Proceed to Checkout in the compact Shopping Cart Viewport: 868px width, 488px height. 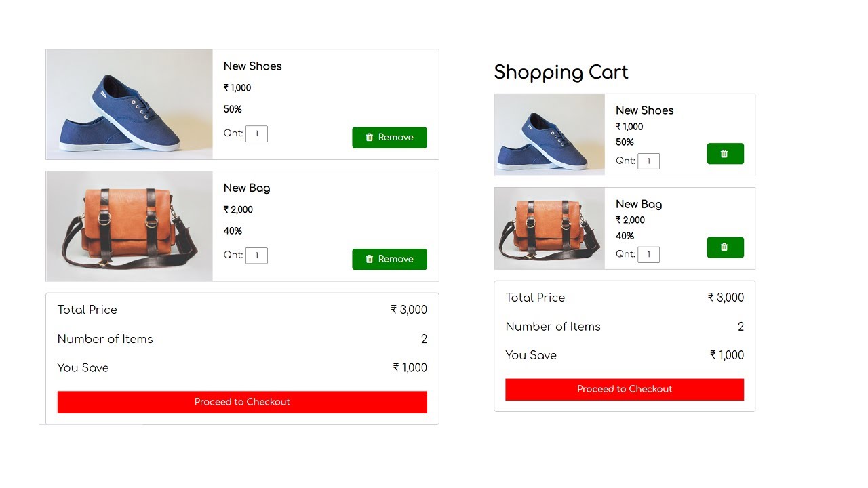625,389
